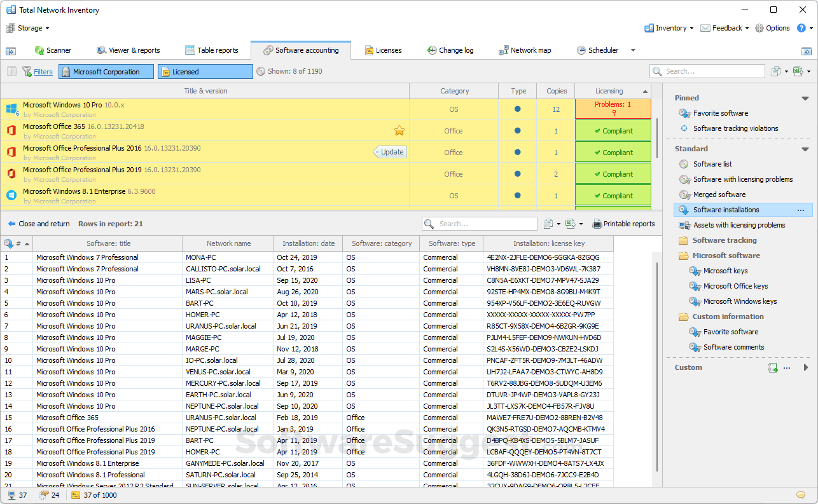Toggle the Microsoft Corporation filter button
The image size is (818, 504).
(x=106, y=71)
